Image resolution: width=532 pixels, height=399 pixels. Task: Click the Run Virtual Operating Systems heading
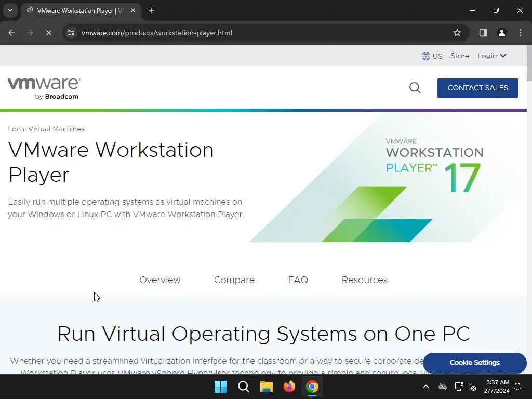point(263,334)
